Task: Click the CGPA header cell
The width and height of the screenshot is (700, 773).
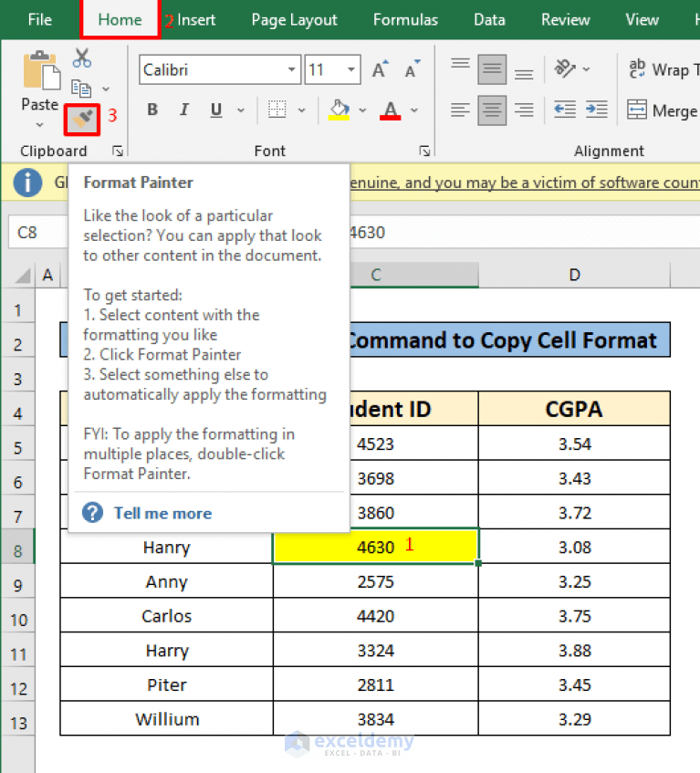Action: [x=574, y=409]
